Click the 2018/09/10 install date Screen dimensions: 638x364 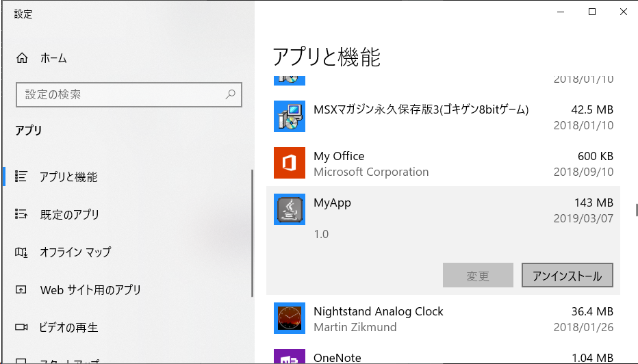point(583,172)
